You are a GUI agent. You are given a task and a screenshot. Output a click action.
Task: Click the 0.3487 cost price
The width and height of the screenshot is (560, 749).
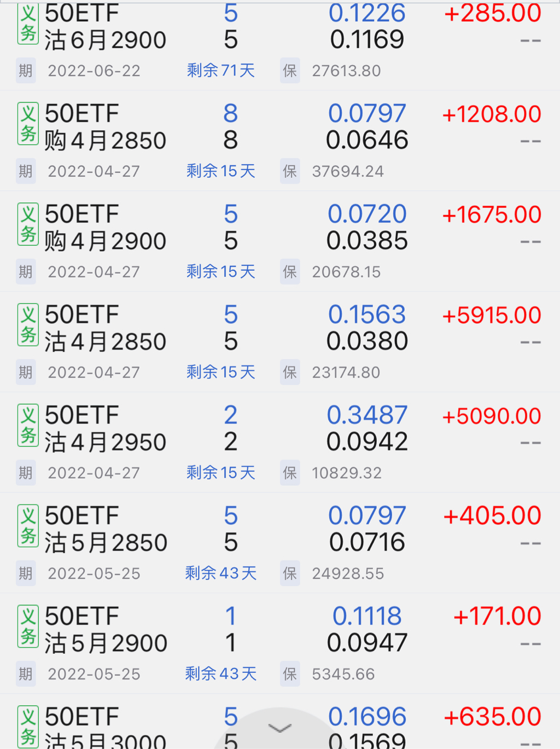coord(367,415)
